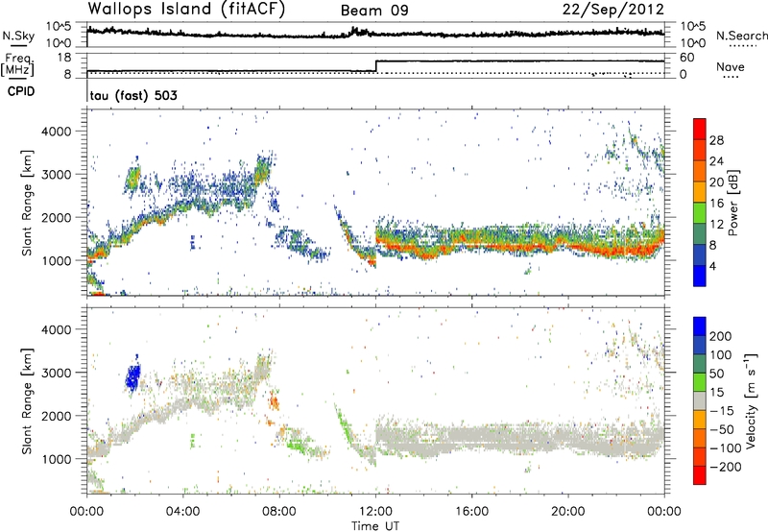The height and width of the screenshot is (532, 768).
Task: Click the '2000' tick of the Power panel
Action: (x=56, y=217)
